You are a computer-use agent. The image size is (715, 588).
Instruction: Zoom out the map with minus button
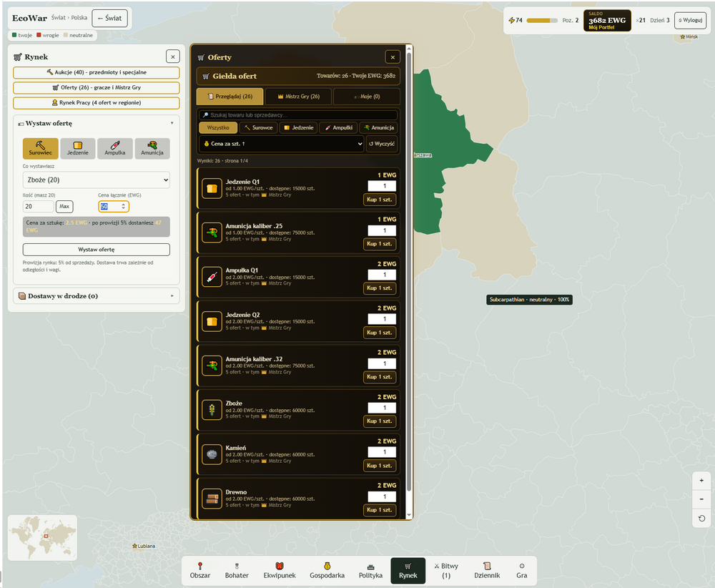point(701,499)
